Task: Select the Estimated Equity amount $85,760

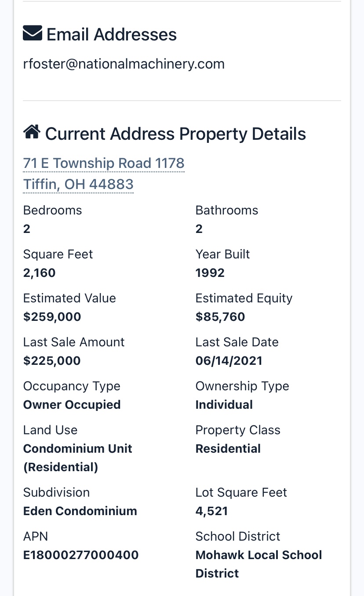Action: (220, 317)
